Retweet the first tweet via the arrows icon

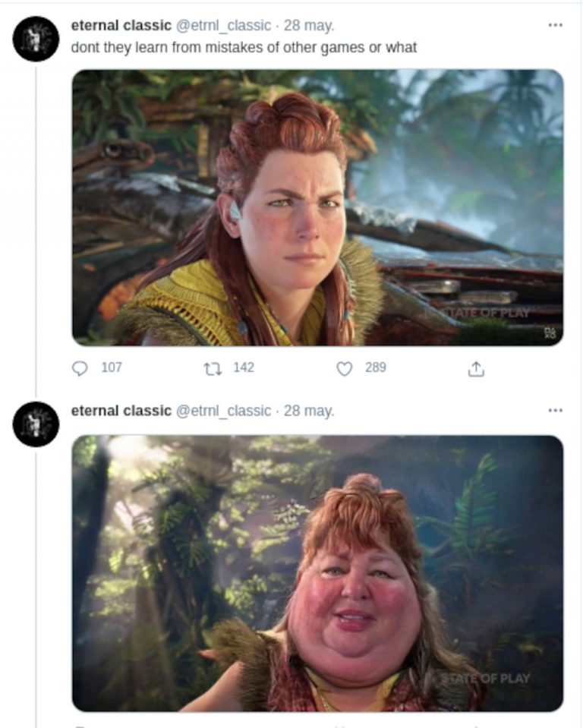click(213, 368)
